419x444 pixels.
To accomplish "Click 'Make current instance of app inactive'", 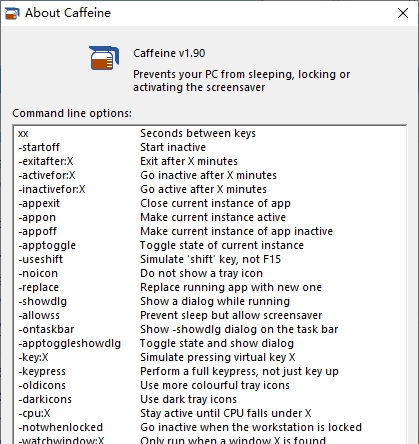I will pyautogui.click(x=236, y=231).
